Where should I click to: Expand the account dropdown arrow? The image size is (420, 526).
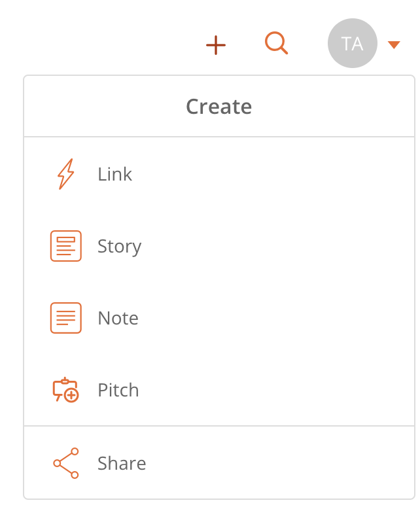pyautogui.click(x=394, y=44)
